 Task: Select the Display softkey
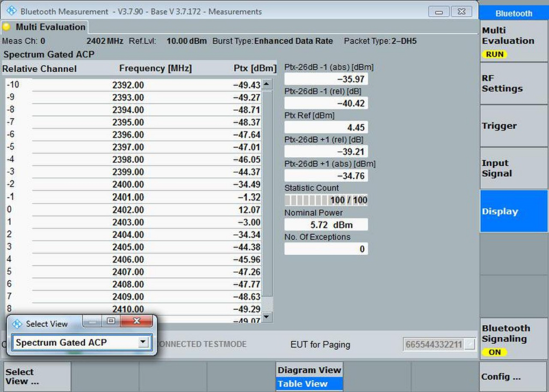pyautogui.click(x=514, y=211)
